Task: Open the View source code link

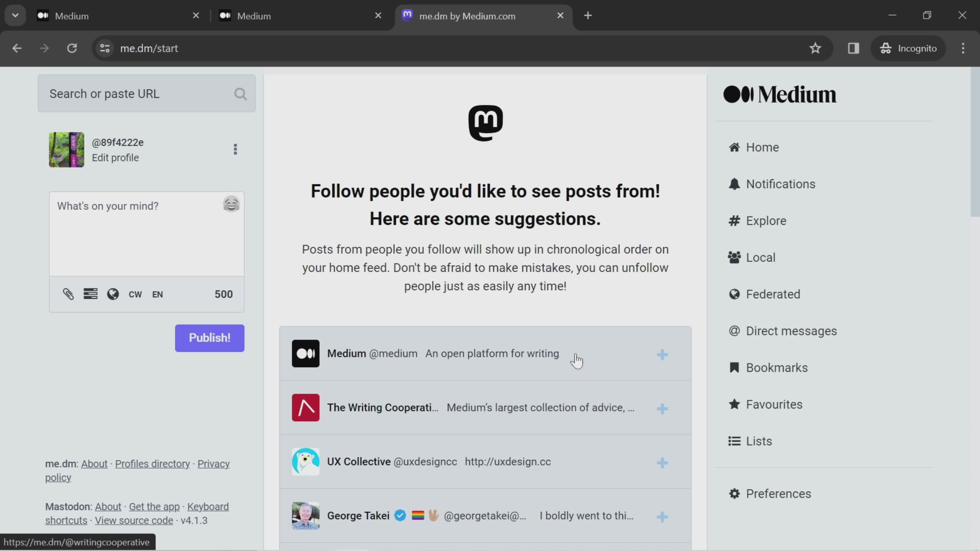Action: (134, 520)
